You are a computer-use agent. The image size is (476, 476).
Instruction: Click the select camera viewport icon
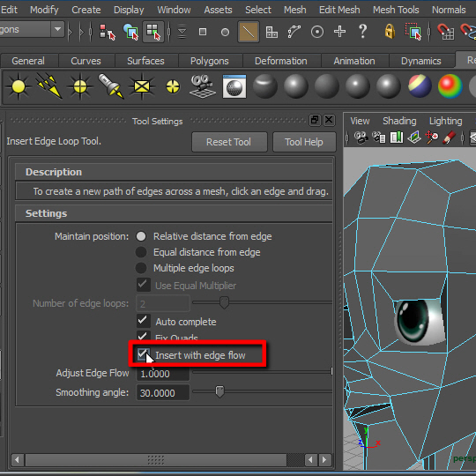click(361, 138)
